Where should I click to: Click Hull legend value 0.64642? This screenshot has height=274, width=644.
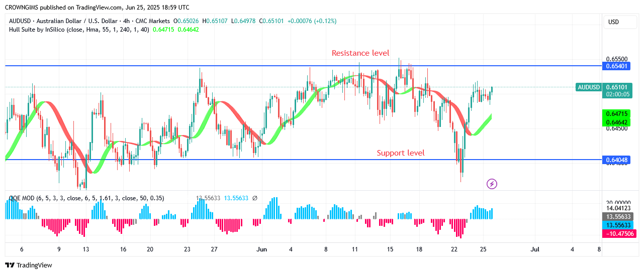(x=188, y=30)
